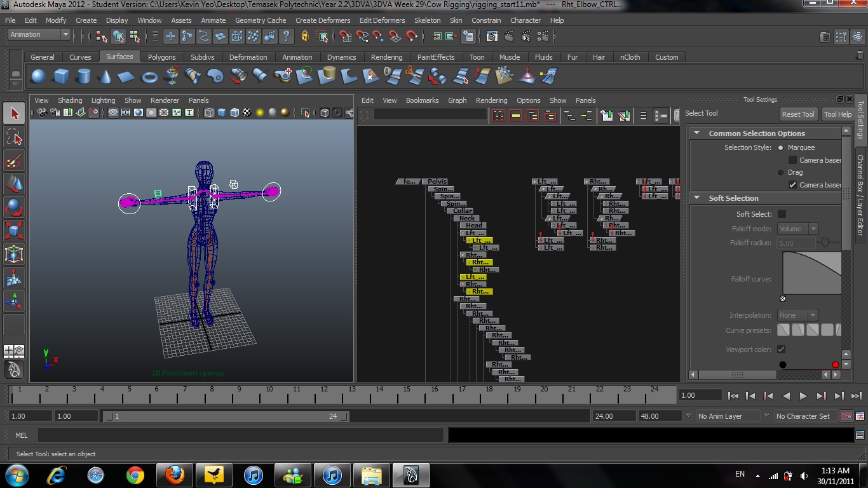The width and height of the screenshot is (868, 488).
Task: Click the NURBS torus shelf icon
Action: 149,77
